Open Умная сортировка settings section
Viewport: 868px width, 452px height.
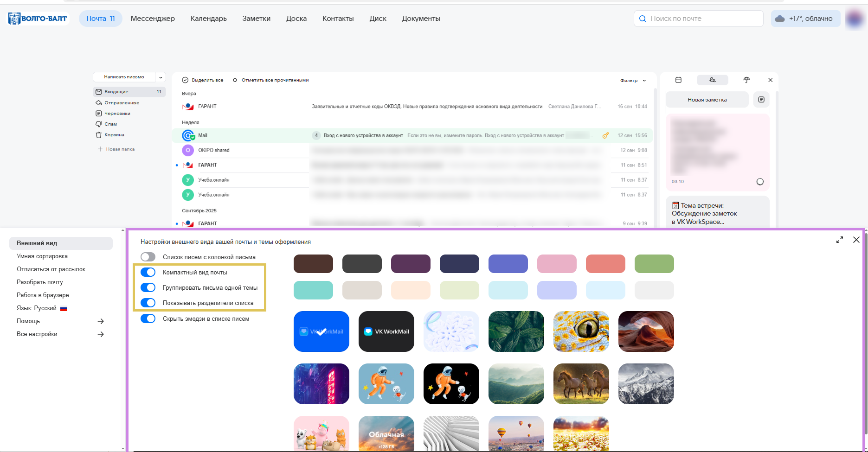click(x=42, y=256)
